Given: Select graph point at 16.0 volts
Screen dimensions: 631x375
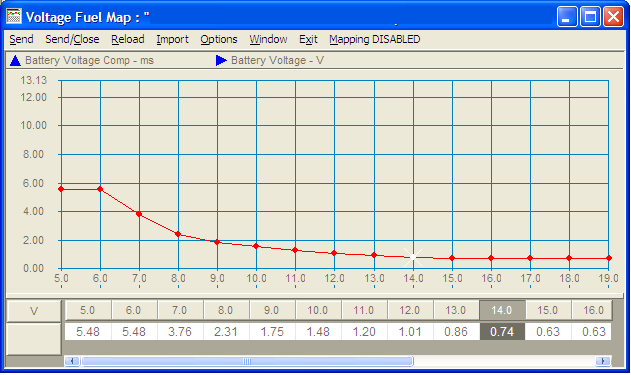Looking at the screenshot, I should tap(491, 258).
